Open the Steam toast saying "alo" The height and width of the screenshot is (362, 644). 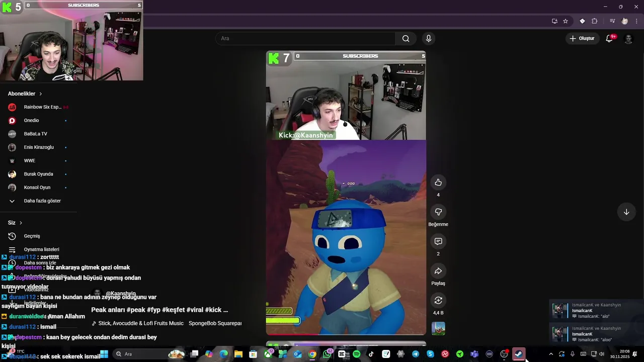[597, 311]
